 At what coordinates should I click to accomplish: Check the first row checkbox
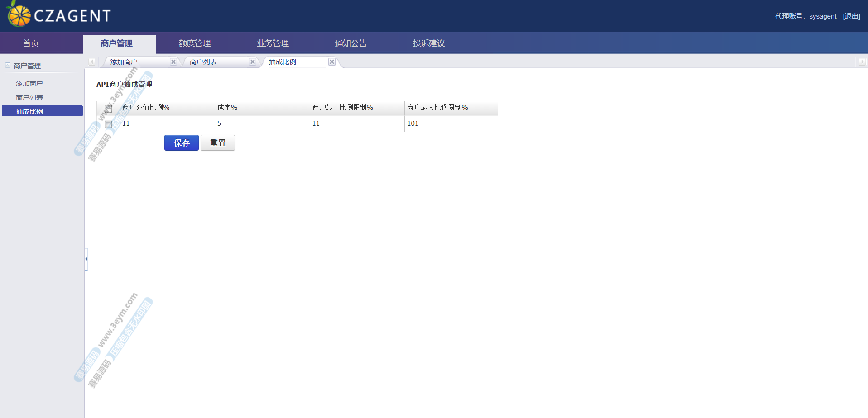108,124
